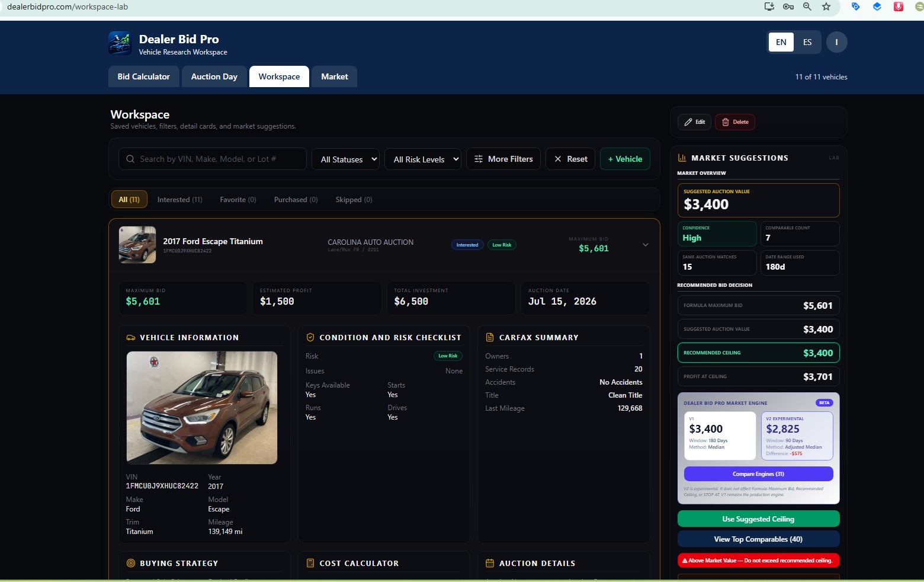
Task: Click the Formula Maximum Bid $5,601 row
Action: click(758, 305)
